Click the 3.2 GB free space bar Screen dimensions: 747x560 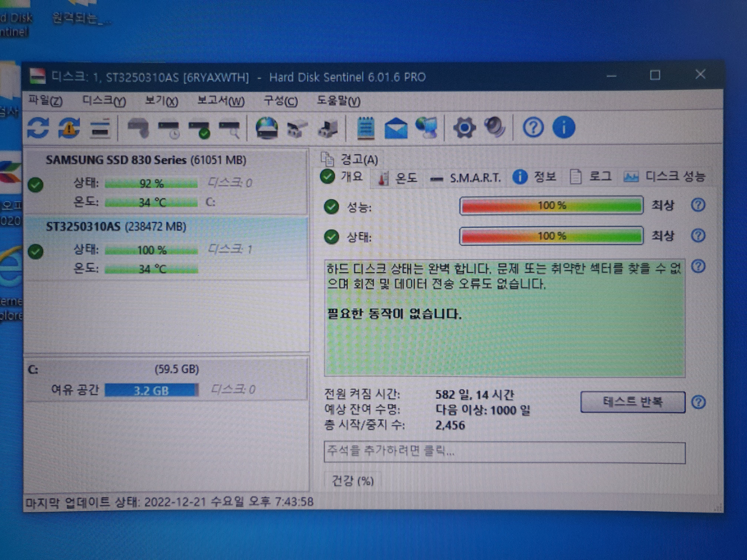pyautogui.click(x=151, y=390)
